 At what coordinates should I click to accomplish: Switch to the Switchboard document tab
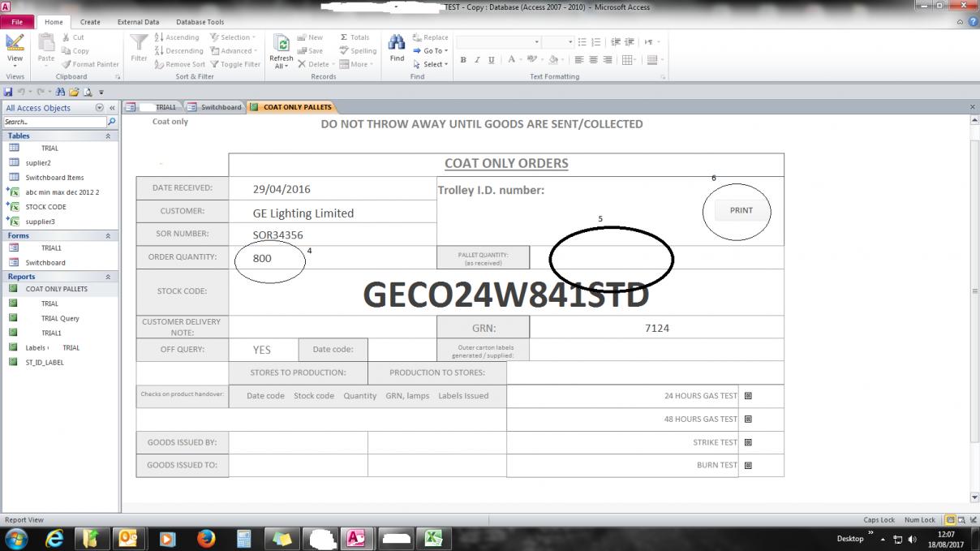[x=215, y=107]
